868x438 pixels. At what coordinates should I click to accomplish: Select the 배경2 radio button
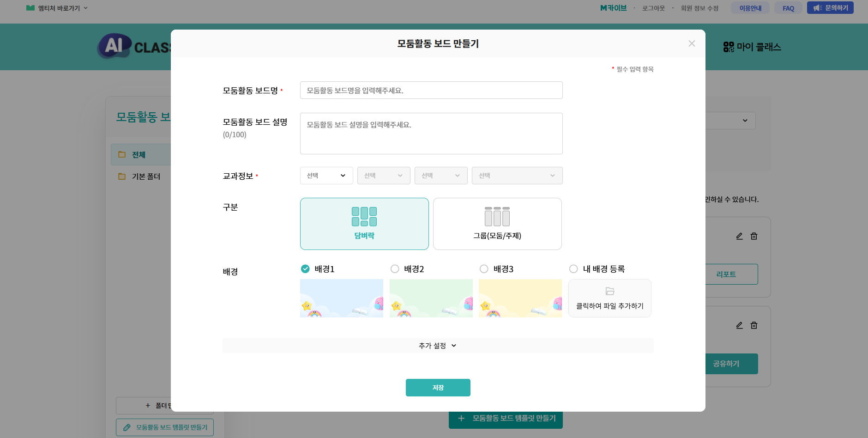pyautogui.click(x=395, y=269)
